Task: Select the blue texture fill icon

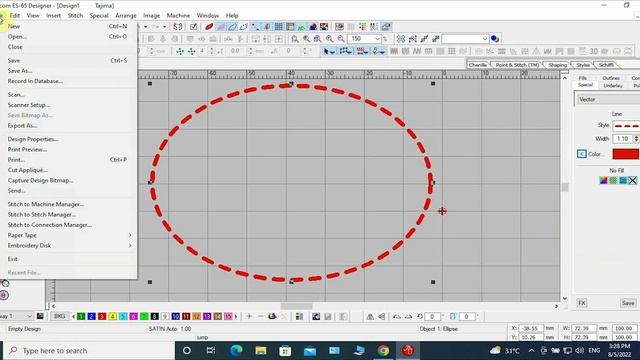Action: 623,180
